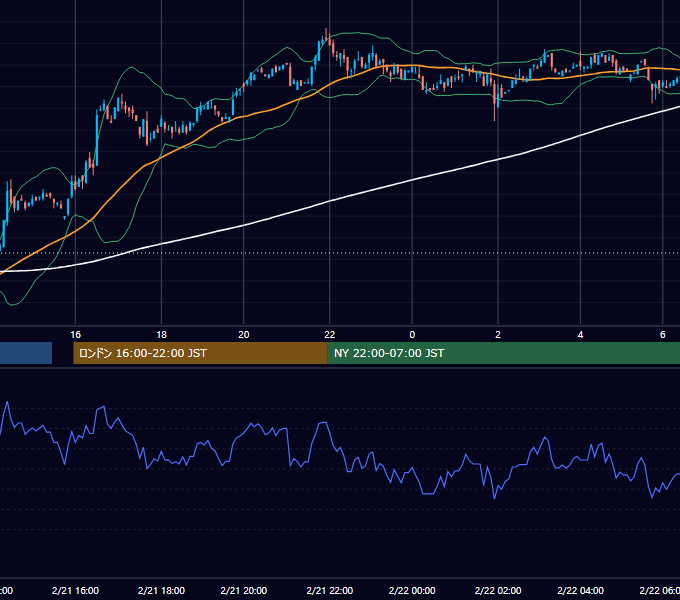Image resolution: width=680 pixels, height=600 pixels.
Task: Select the NY 22:00-07:00 JST session bar
Action: tap(503, 353)
